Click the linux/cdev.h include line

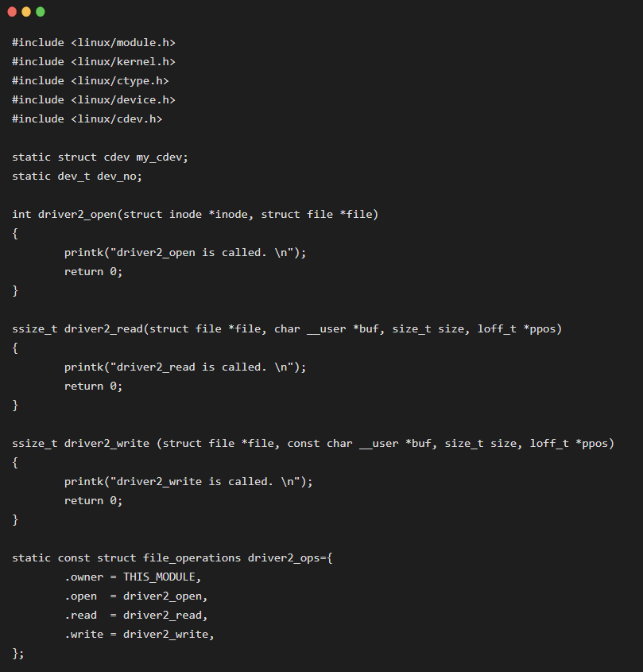click(x=87, y=119)
